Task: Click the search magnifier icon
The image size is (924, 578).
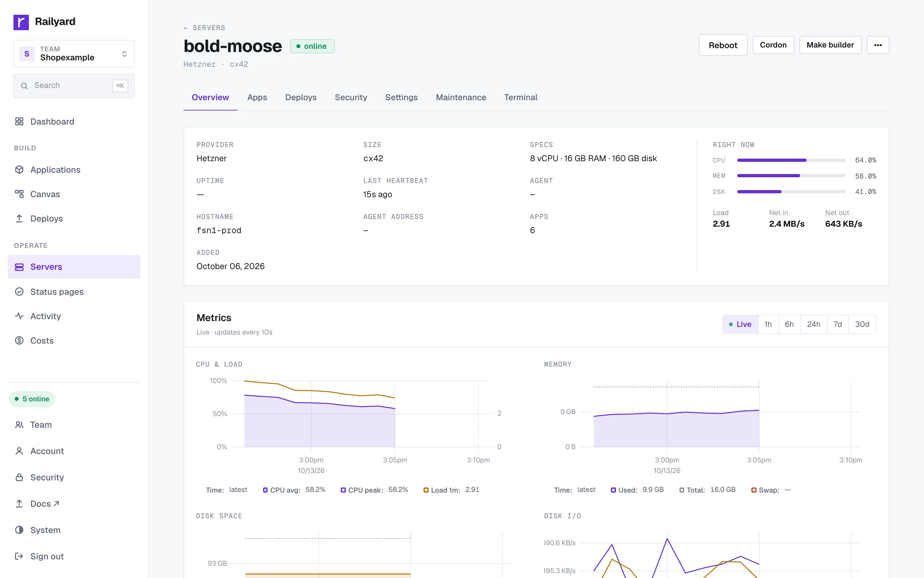Action: tap(24, 86)
